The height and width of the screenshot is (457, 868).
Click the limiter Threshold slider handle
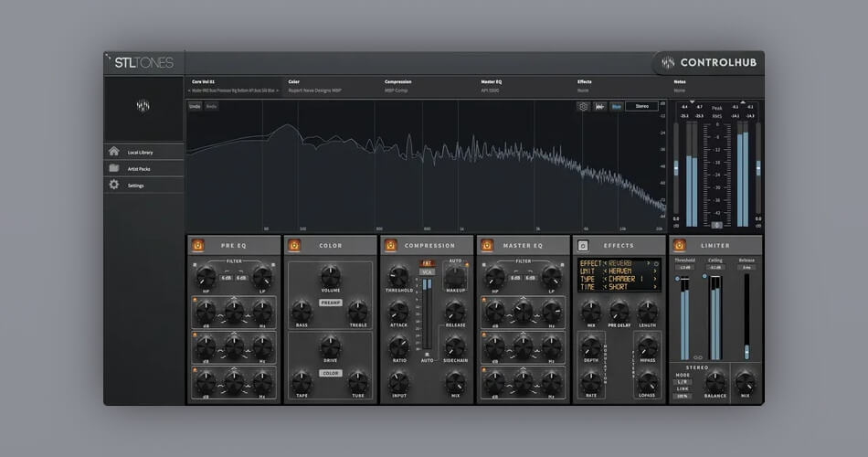pos(678,279)
